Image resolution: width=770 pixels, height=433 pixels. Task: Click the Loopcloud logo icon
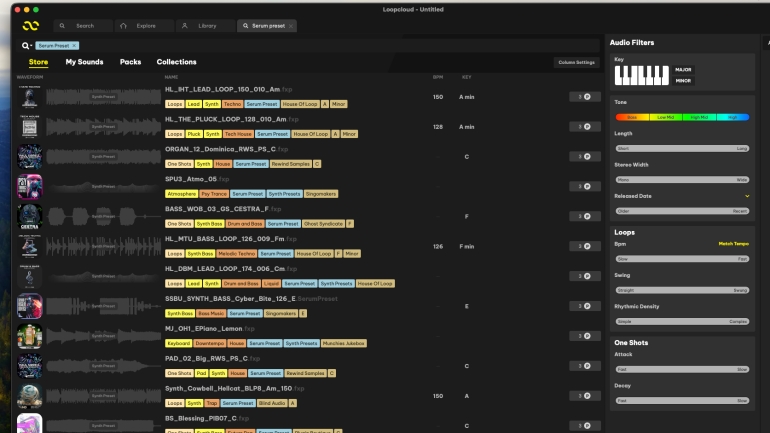(x=30, y=26)
